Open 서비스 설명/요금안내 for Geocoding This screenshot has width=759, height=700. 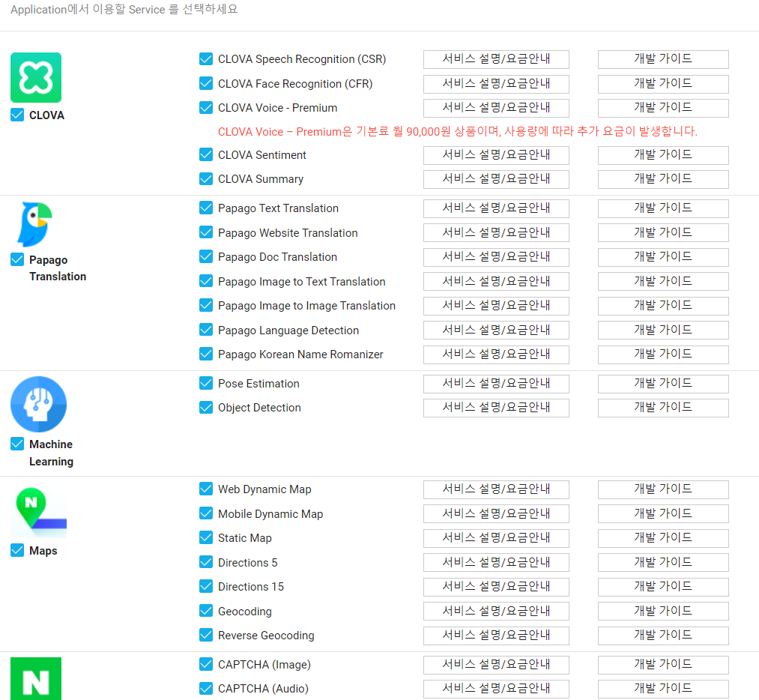(x=496, y=611)
